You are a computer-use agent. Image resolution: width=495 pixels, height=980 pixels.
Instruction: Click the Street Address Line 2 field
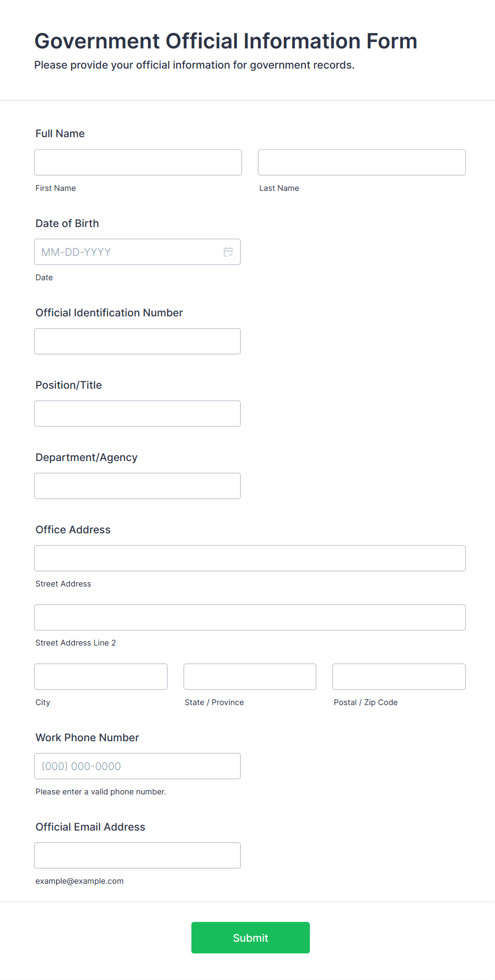point(250,617)
